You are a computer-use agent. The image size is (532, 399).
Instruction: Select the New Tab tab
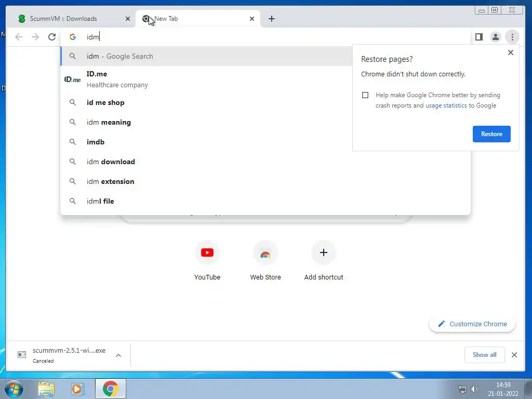click(198, 19)
